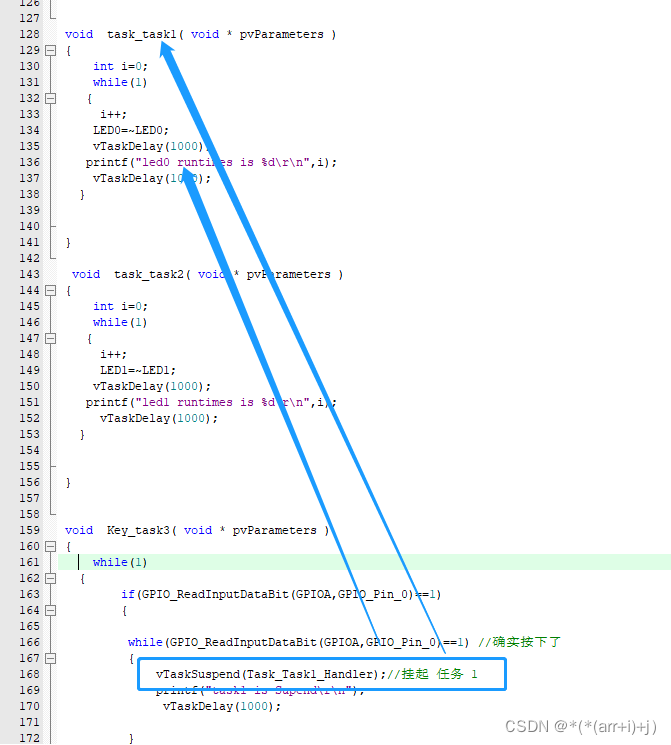Collapse the fold marker at line 162
Viewport: 671px width, 745px height.
50,578
